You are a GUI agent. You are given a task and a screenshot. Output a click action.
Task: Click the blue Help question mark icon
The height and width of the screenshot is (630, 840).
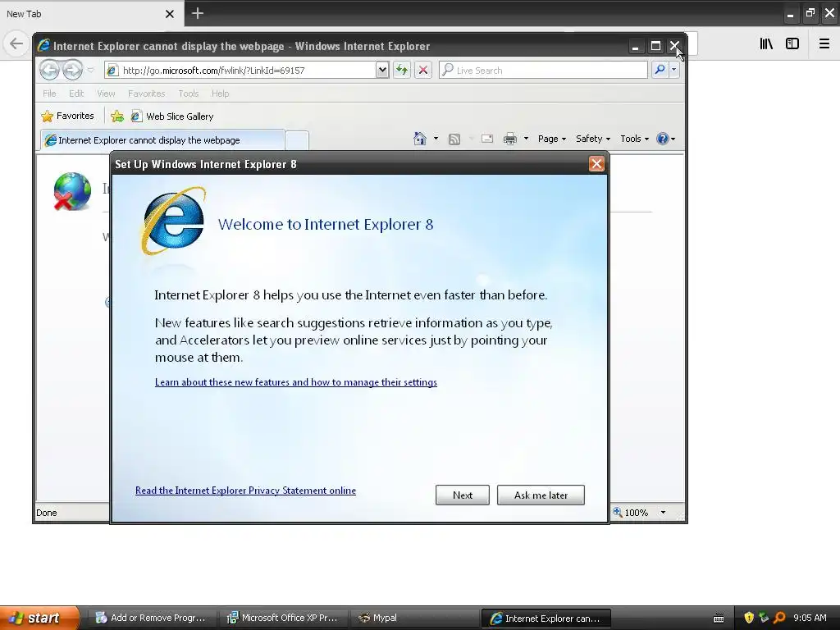pyautogui.click(x=663, y=139)
